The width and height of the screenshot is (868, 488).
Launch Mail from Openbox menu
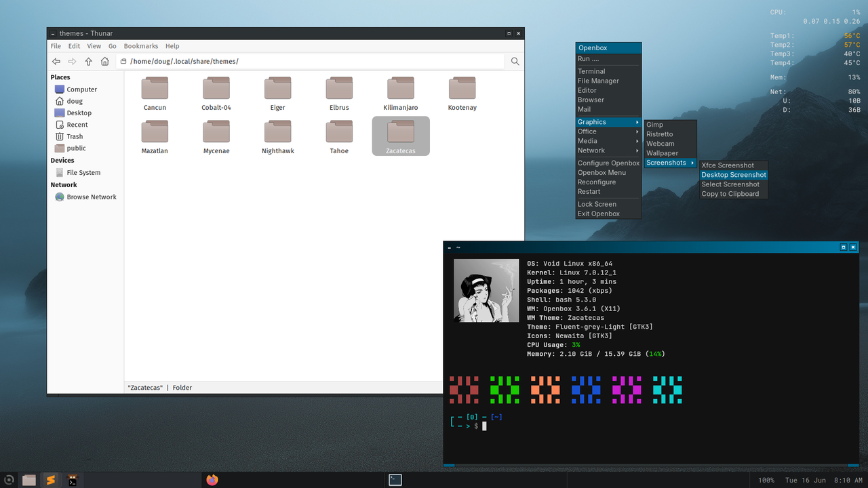pos(608,109)
